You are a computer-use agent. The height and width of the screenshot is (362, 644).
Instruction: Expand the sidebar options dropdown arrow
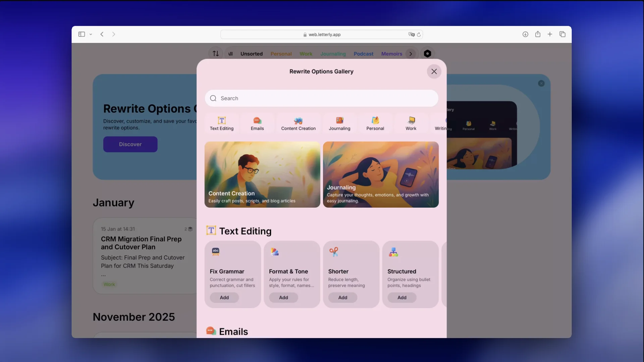click(91, 35)
